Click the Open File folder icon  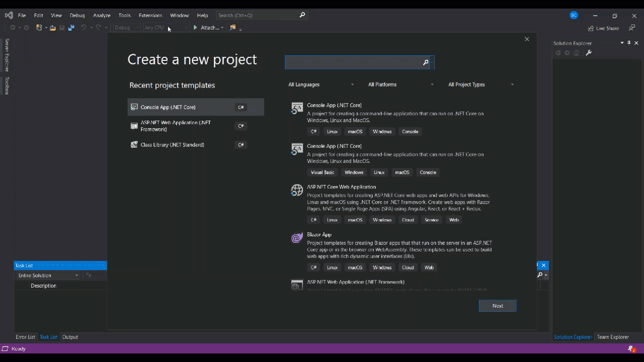[x=52, y=28]
